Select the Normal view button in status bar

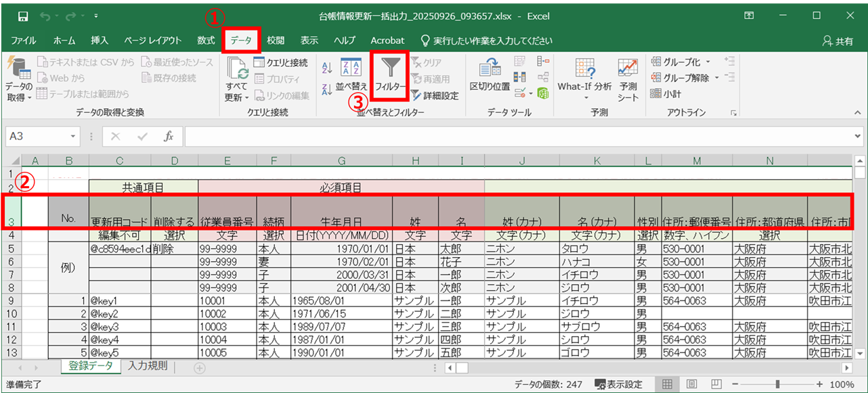668,384
